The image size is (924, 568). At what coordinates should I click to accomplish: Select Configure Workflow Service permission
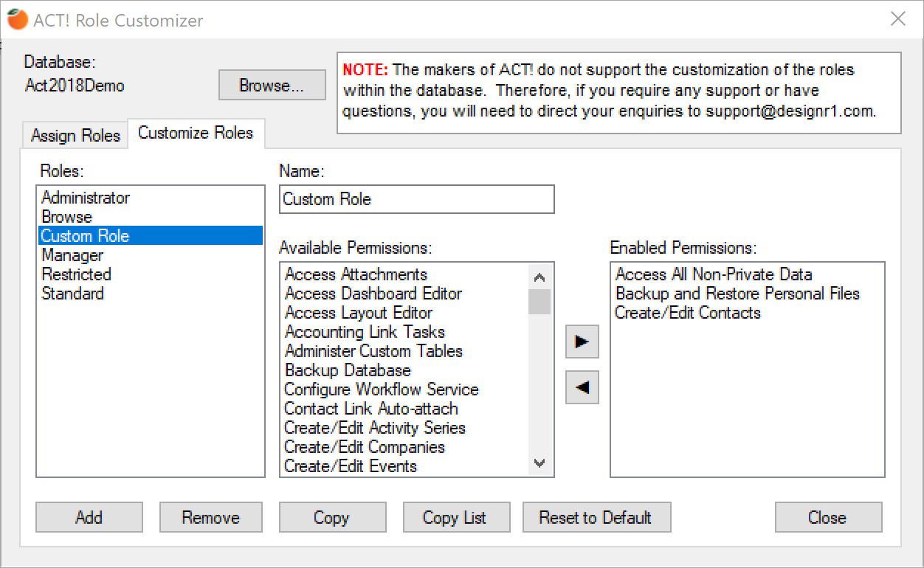tap(405, 389)
